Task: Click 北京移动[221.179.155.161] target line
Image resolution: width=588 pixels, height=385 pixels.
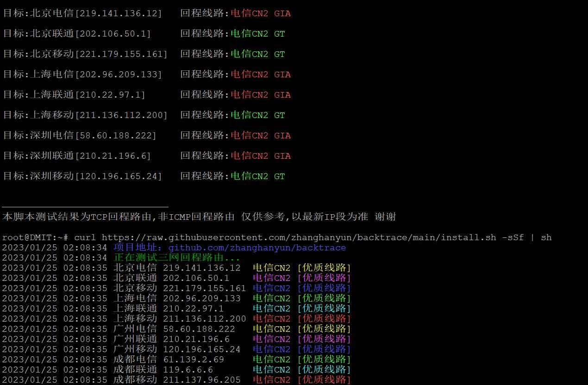Action: click(x=85, y=54)
